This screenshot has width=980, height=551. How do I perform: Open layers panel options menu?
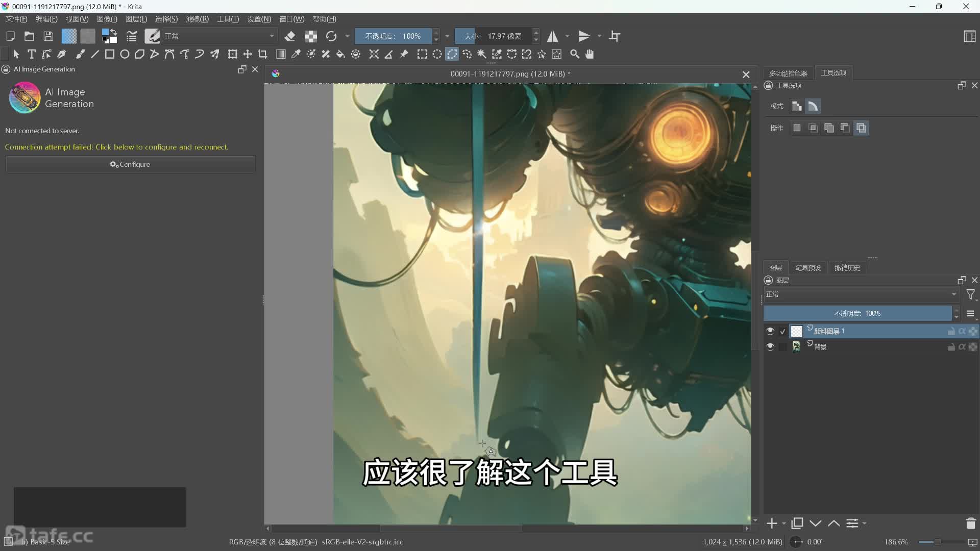coord(970,314)
